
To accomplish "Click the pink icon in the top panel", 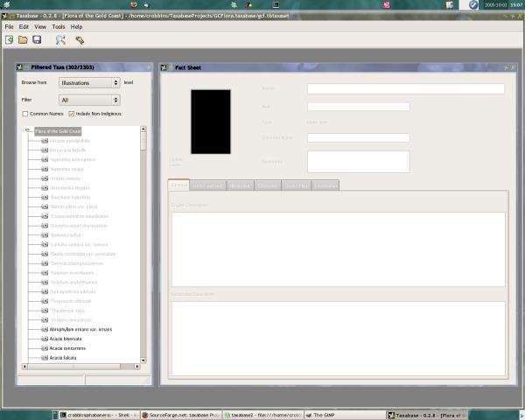I will tap(387, 4).
